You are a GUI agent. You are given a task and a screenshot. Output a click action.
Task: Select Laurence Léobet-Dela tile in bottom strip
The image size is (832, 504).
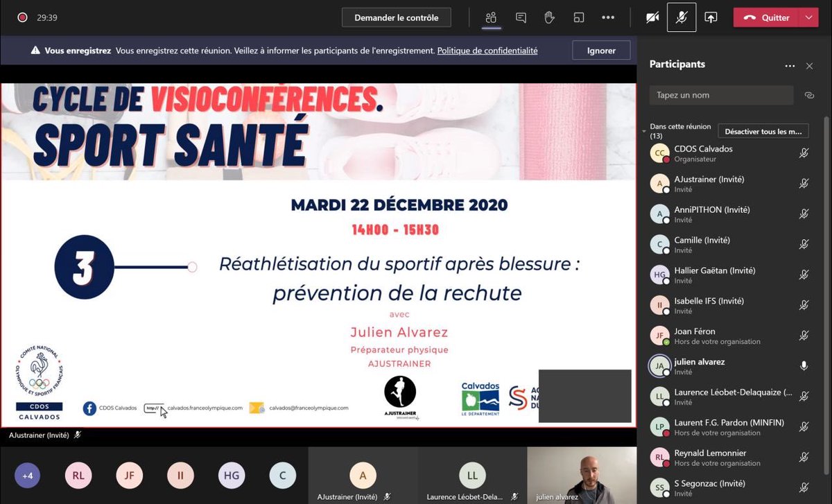(472, 476)
